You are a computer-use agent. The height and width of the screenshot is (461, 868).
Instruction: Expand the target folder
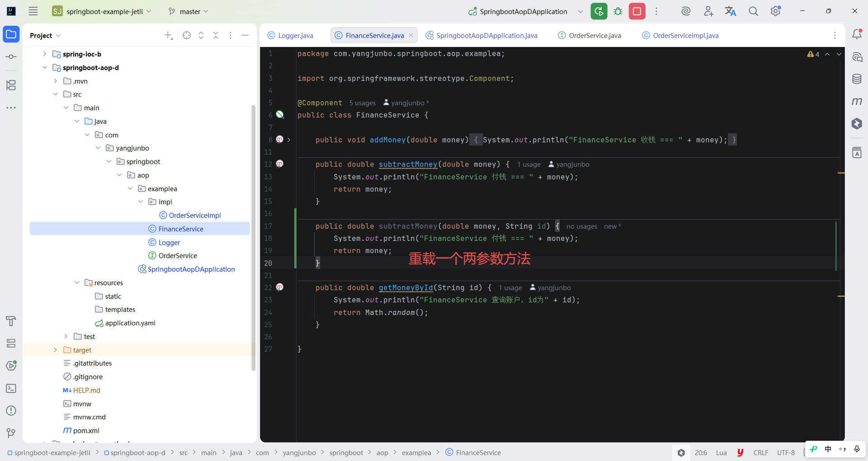[55, 350]
